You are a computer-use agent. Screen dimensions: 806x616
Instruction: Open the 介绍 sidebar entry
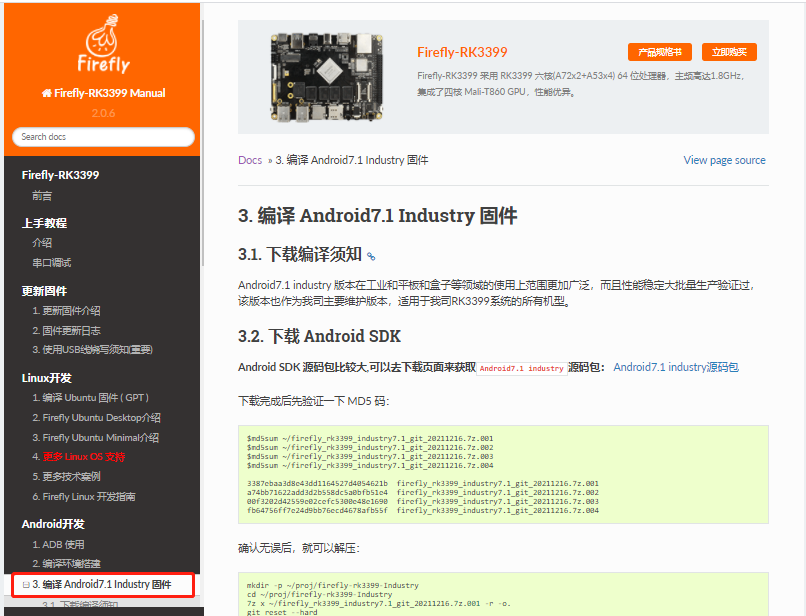click(42, 243)
